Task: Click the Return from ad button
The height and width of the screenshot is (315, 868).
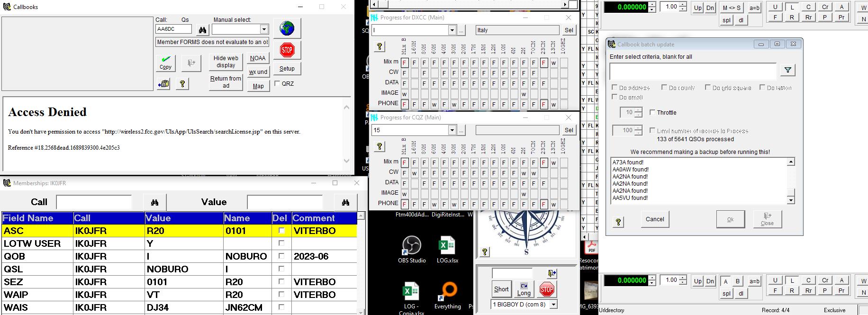Action: pyautogui.click(x=226, y=82)
